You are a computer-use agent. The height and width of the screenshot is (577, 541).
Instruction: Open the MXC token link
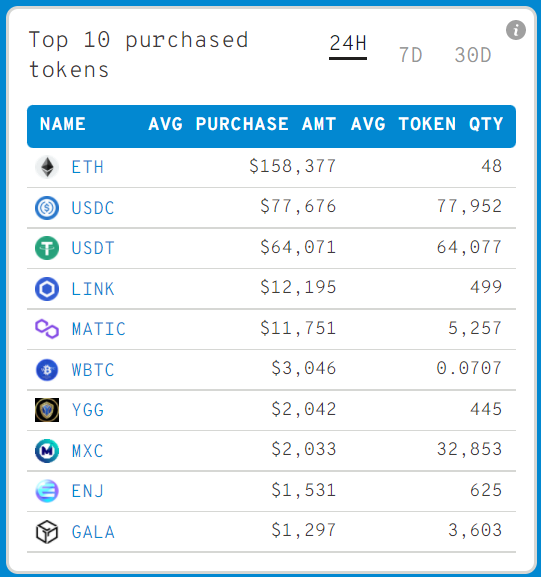pos(88,451)
